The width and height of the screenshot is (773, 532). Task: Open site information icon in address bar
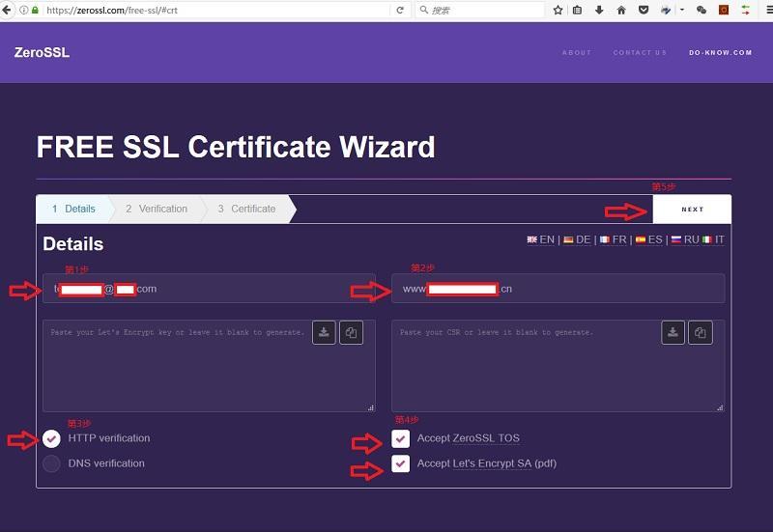tap(23, 10)
